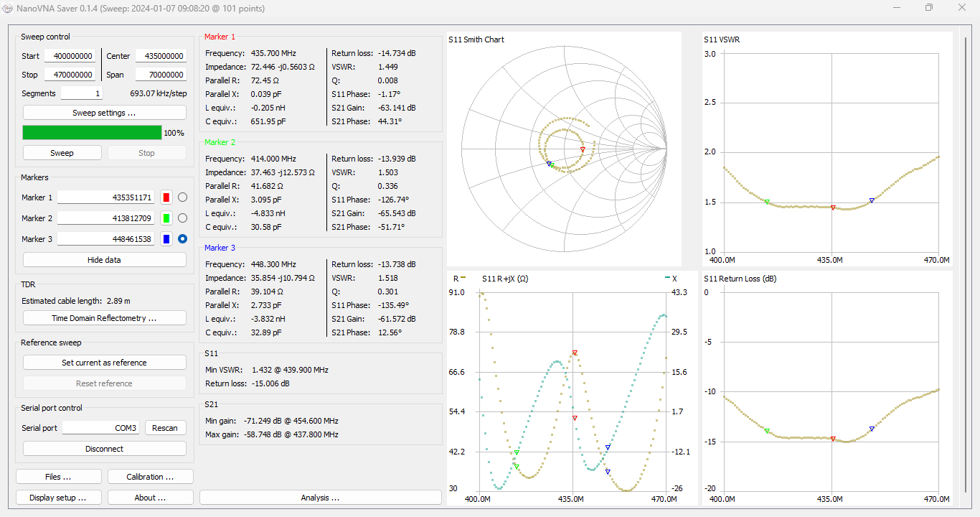Select the Marker 2 radio button
This screenshot has width=980, height=517.
point(182,218)
